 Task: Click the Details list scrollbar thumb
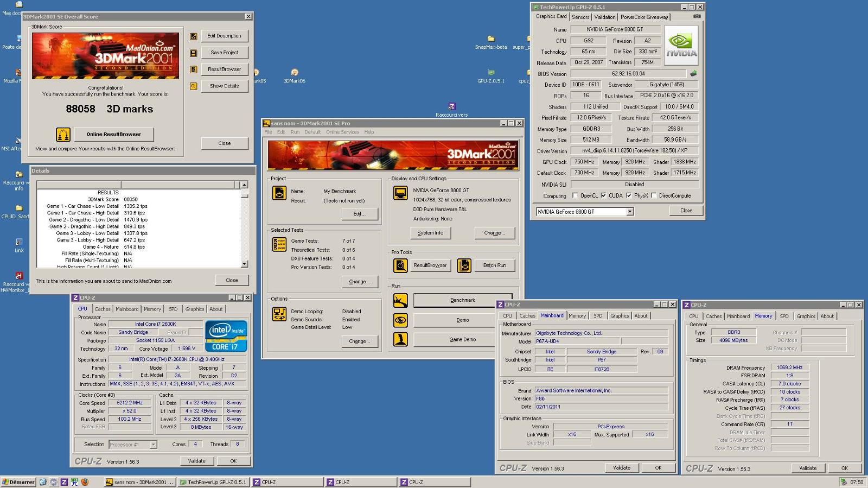tap(244, 196)
